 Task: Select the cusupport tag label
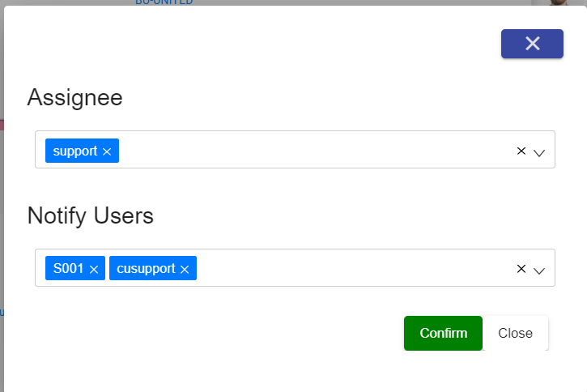tap(147, 269)
